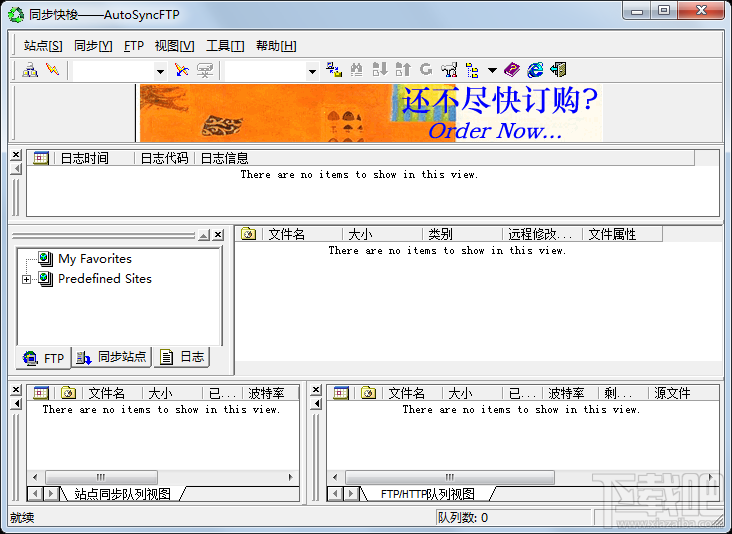The height and width of the screenshot is (534, 732).
Task: Open the FTP menu
Action: 134,46
